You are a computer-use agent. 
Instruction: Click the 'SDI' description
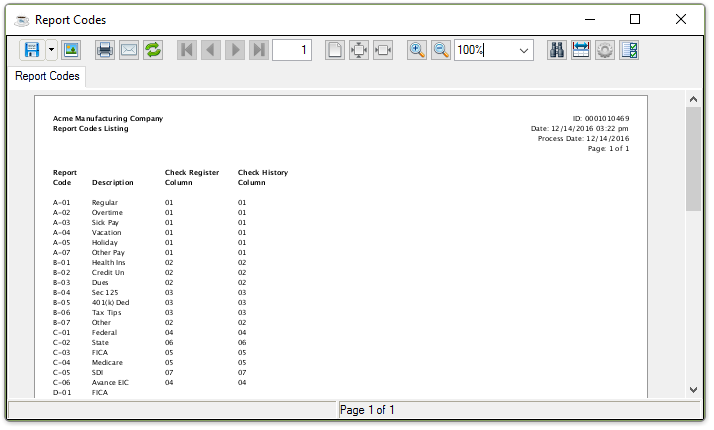97,373
